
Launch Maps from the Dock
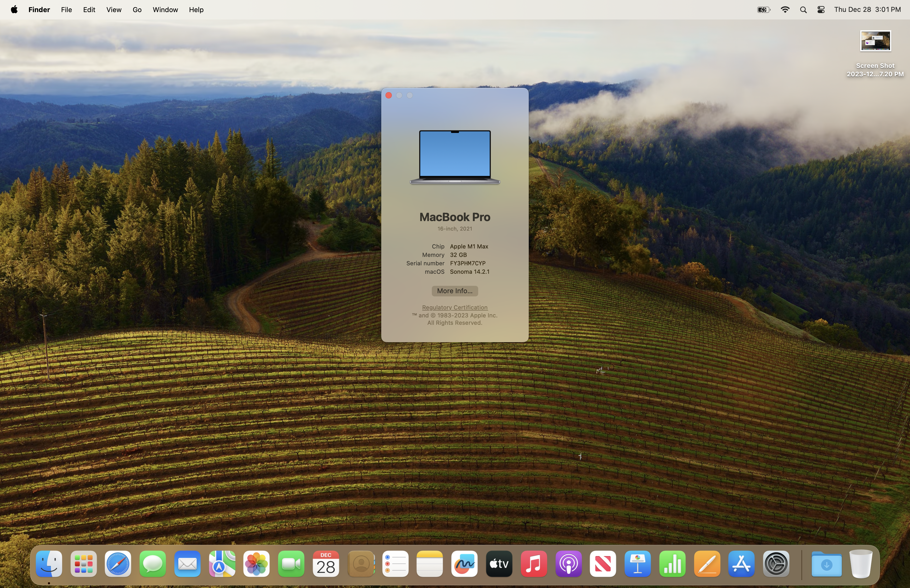click(222, 564)
